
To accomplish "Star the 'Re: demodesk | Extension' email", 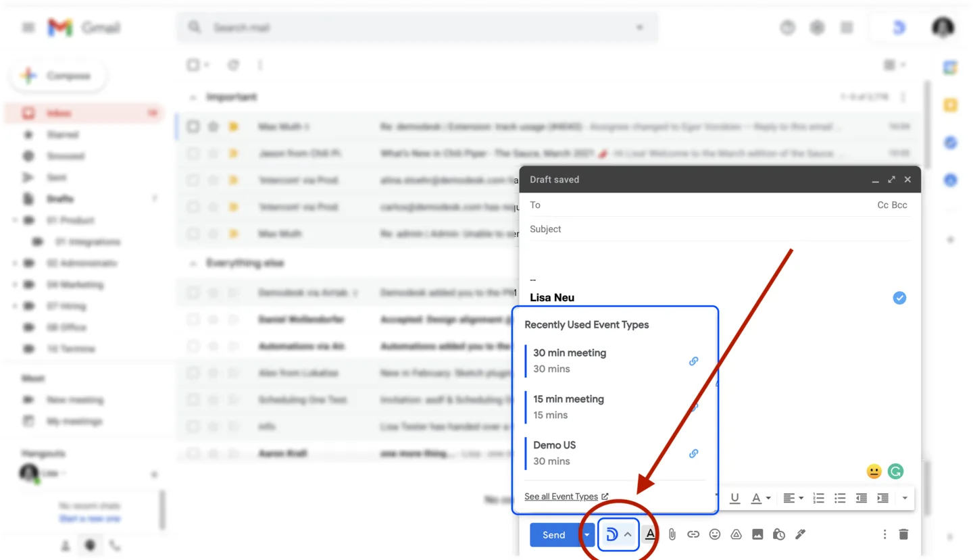I will coord(214,126).
